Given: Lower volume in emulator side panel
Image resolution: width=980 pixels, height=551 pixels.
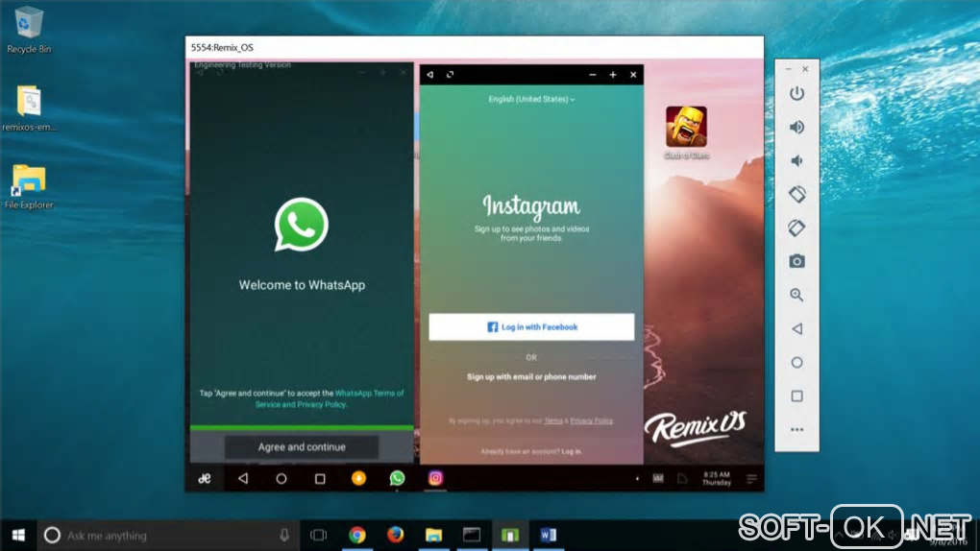Looking at the screenshot, I should [x=796, y=160].
